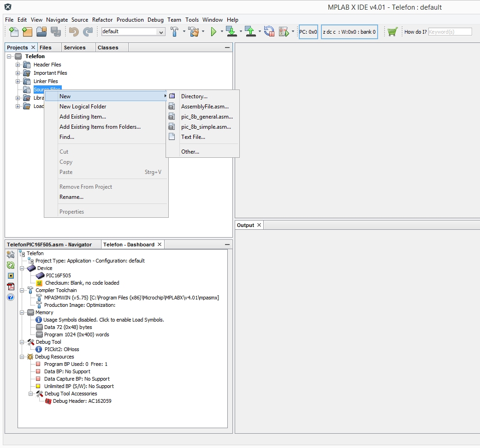Click the New File toolbar icon
Screen dimensions: 480x448
14,31
